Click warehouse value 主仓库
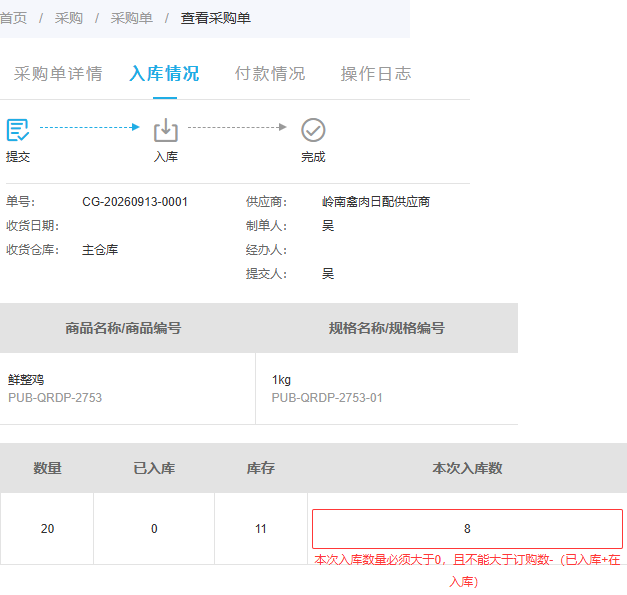627x595 pixels. (x=100, y=250)
